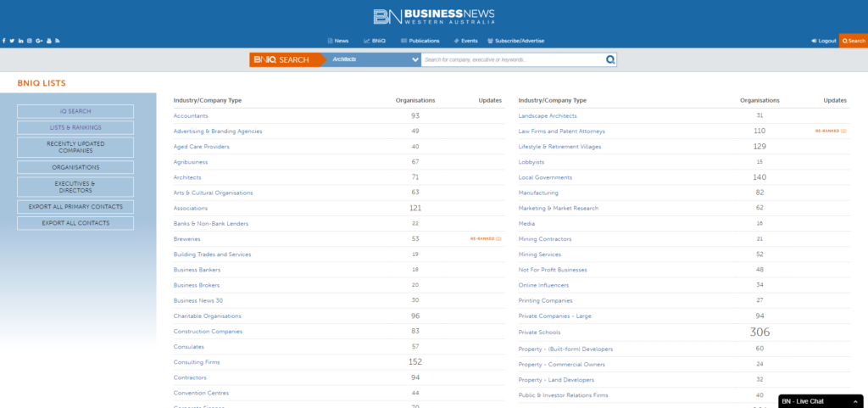The width and height of the screenshot is (868, 408).
Task: Open Building Trades and Services list
Action: [x=212, y=254]
